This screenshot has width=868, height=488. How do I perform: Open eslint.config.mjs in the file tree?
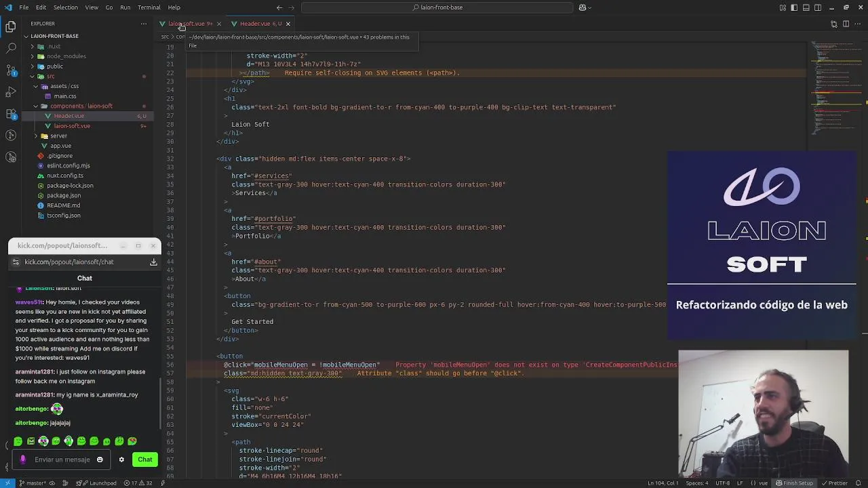[68, 165]
